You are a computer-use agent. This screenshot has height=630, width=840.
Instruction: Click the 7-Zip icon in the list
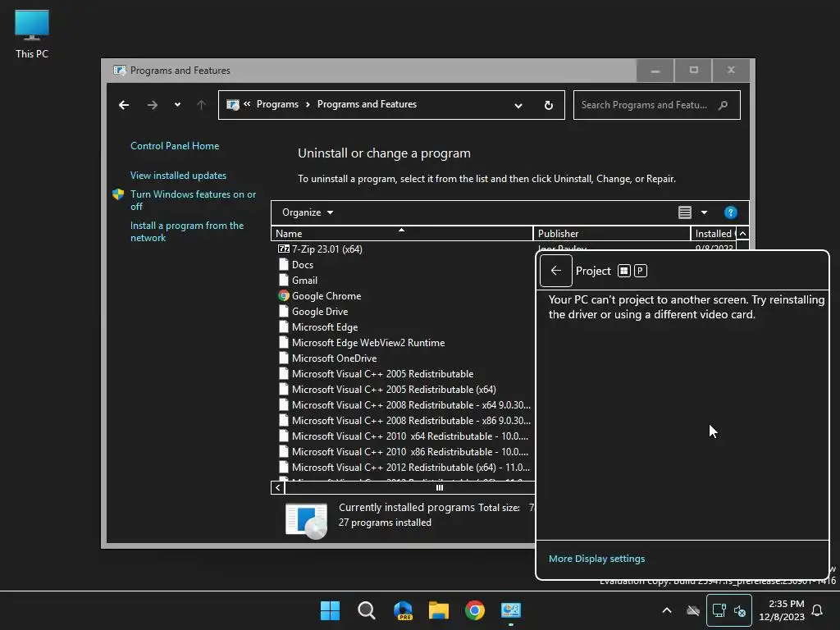(x=283, y=249)
